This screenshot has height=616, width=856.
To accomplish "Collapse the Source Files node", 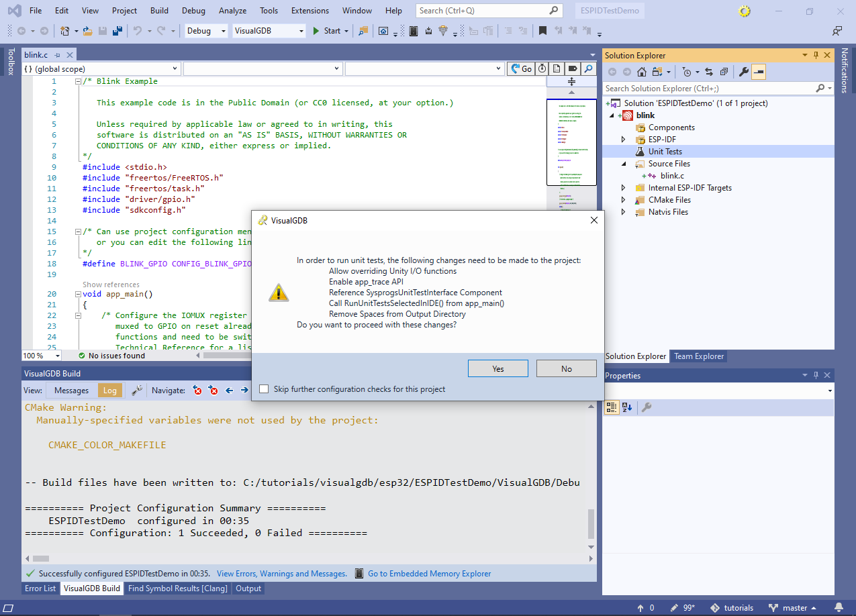I will (x=623, y=164).
